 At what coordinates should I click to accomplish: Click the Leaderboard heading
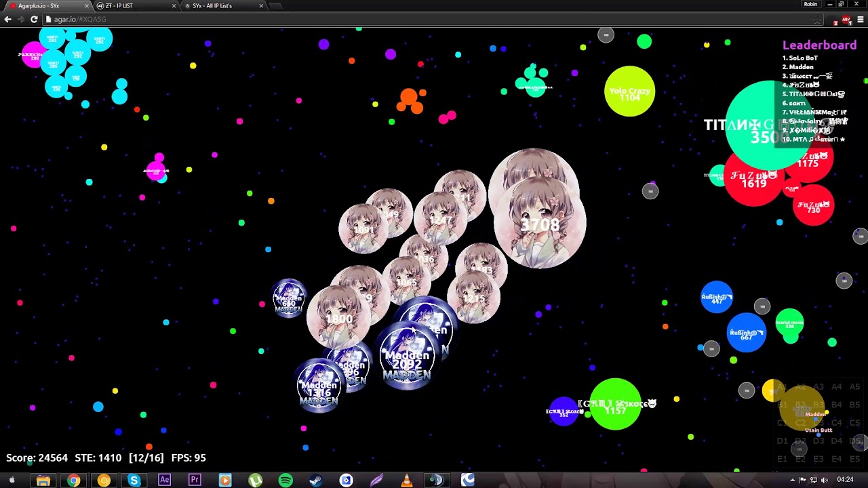coord(819,45)
